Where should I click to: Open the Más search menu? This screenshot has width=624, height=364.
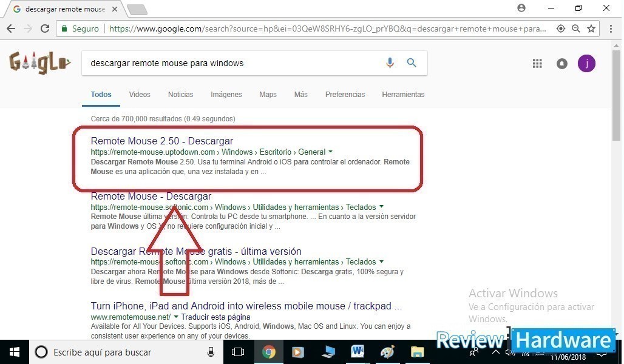[x=301, y=95]
